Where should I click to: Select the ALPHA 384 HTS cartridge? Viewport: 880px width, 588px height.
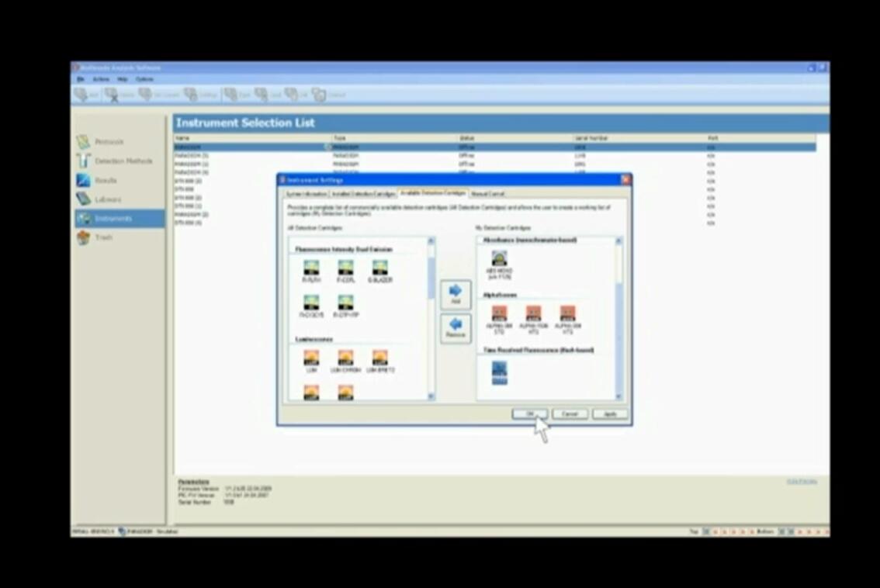click(x=567, y=320)
